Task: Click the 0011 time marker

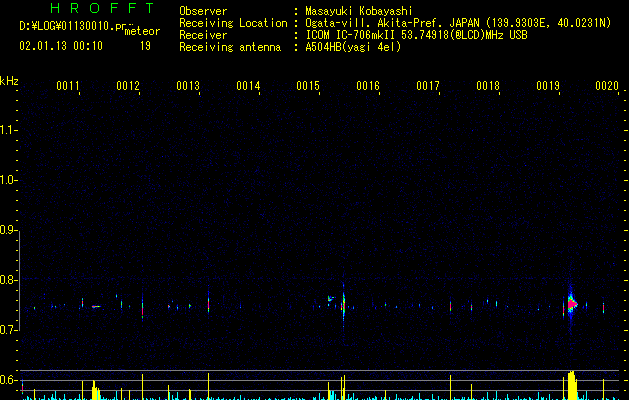Action: point(68,85)
